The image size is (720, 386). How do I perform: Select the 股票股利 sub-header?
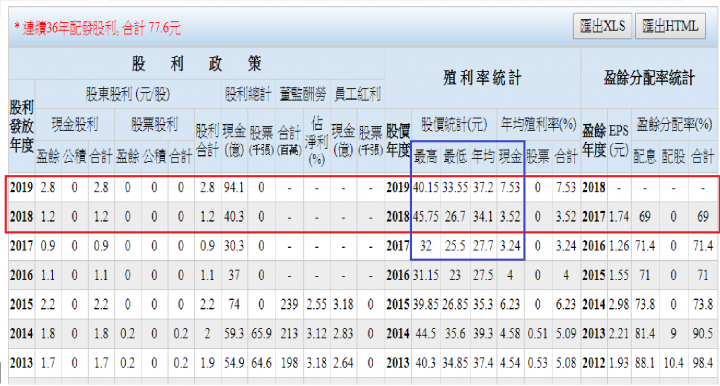(154, 124)
